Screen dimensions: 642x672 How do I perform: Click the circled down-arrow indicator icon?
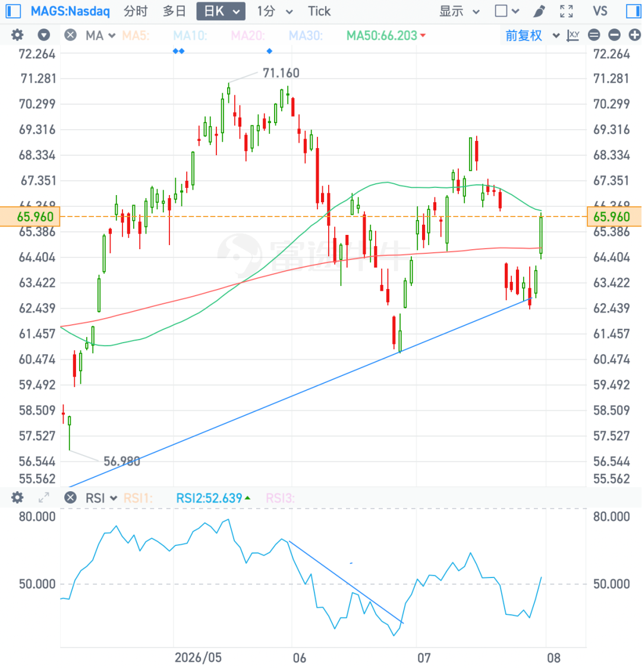point(43,35)
